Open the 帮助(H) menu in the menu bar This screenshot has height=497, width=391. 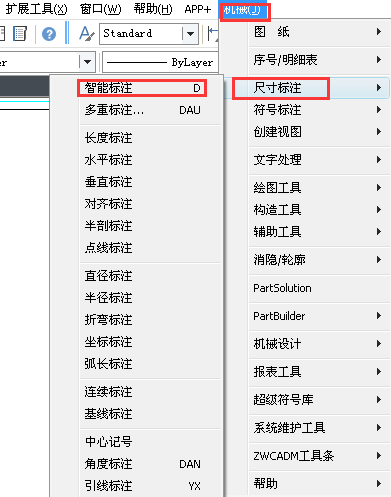click(153, 9)
